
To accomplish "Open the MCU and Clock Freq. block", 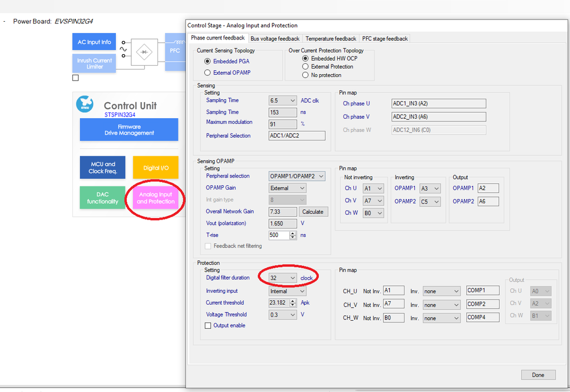I will coord(102,167).
